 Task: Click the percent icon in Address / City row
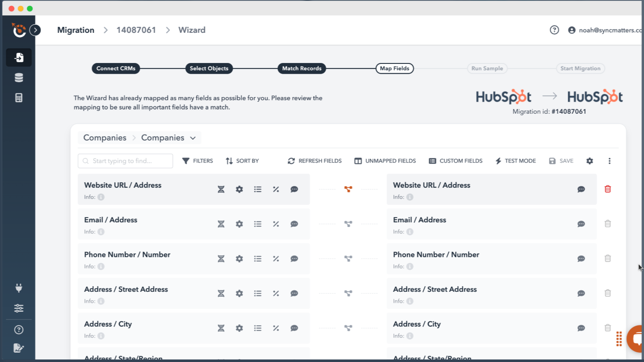(276, 328)
